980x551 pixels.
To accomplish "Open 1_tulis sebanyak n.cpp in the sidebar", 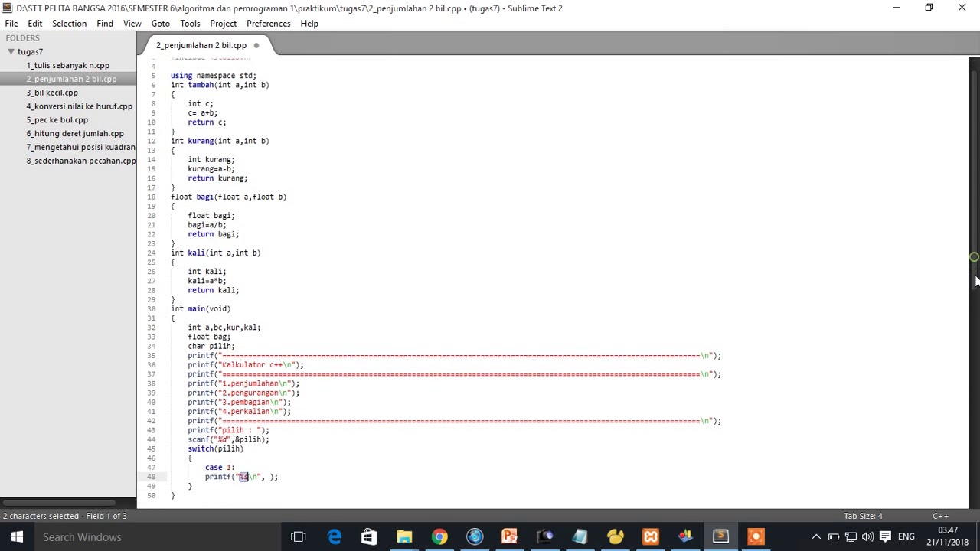I will click(x=68, y=65).
